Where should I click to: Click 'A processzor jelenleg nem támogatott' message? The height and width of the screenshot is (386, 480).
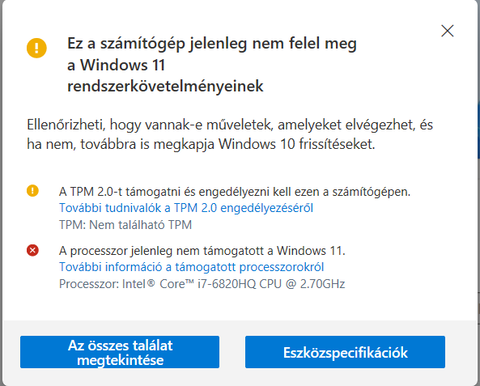[x=202, y=251]
